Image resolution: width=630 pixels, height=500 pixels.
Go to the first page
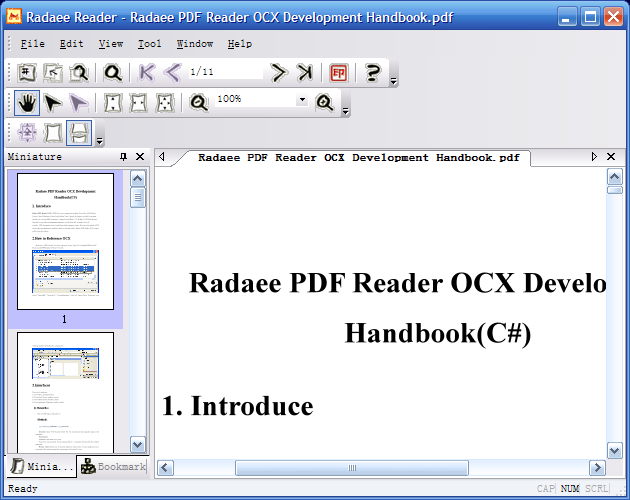pyautogui.click(x=147, y=73)
